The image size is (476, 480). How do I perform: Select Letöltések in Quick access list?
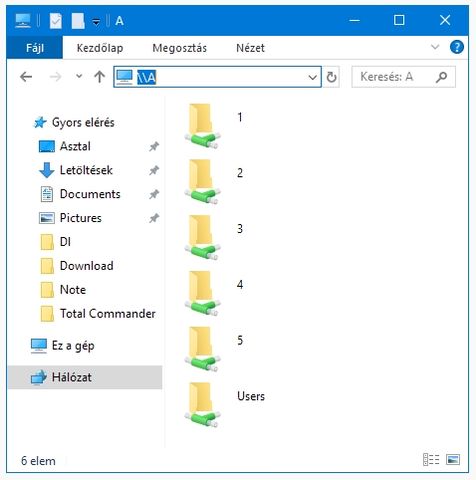[x=86, y=170]
